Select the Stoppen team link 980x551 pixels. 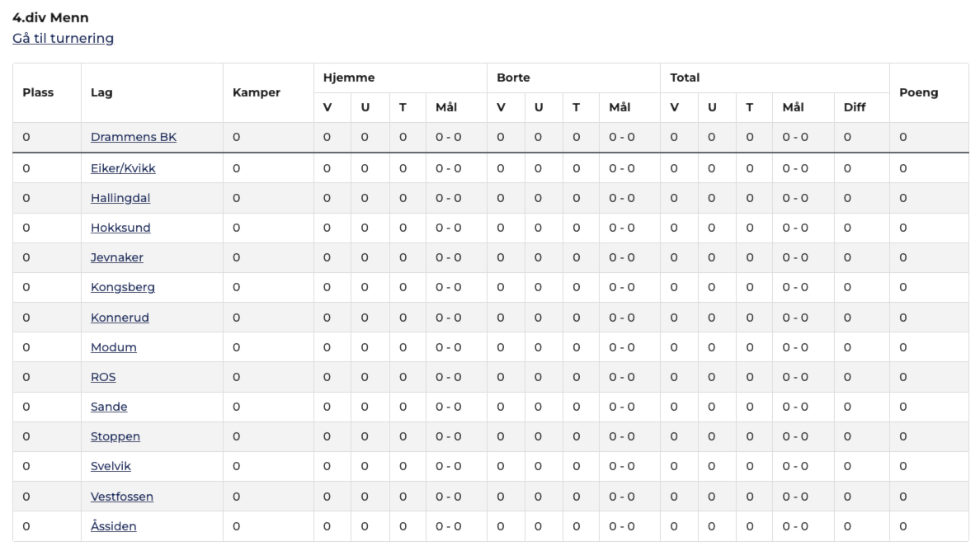tap(115, 436)
